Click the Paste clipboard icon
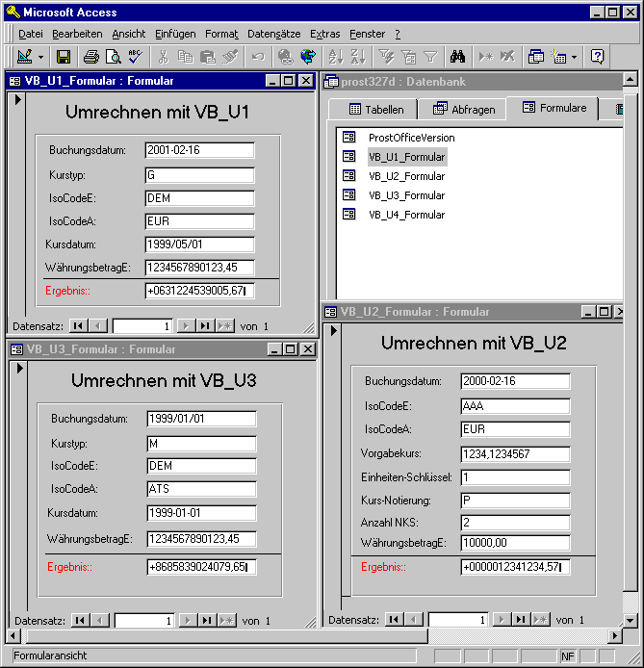The height and width of the screenshot is (668, 644). (208, 57)
